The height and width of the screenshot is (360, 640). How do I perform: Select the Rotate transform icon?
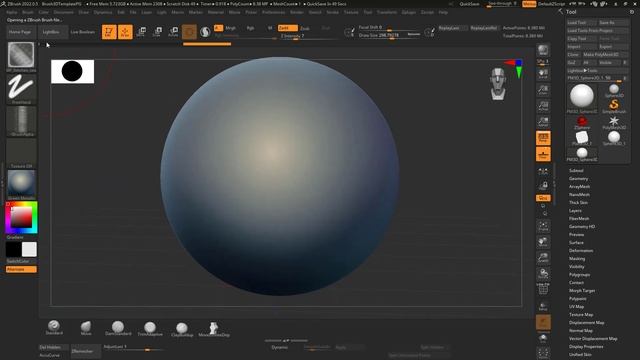[173, 32]
